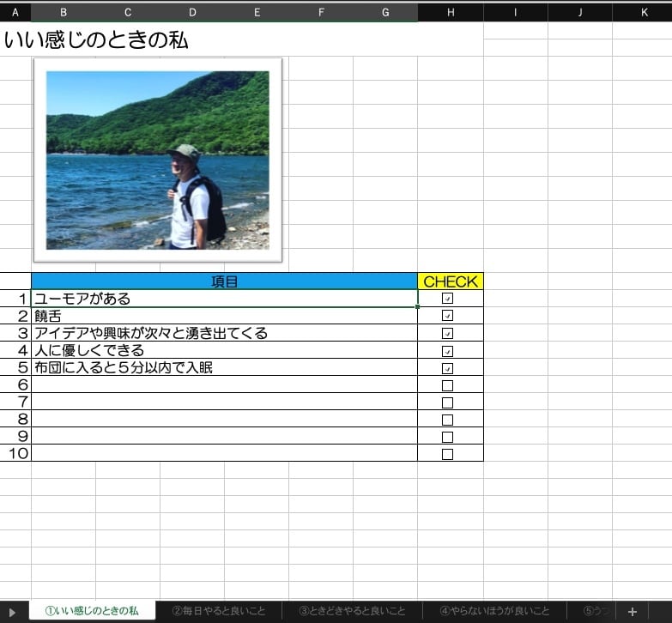Go to the ④やらないほうが良いこと sheet tab

[494, 611]
